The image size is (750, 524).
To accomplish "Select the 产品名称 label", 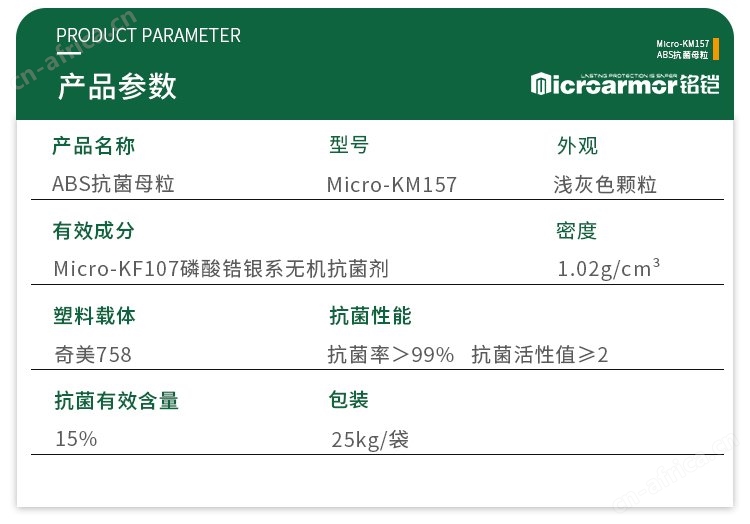I will tap(93, 146).
